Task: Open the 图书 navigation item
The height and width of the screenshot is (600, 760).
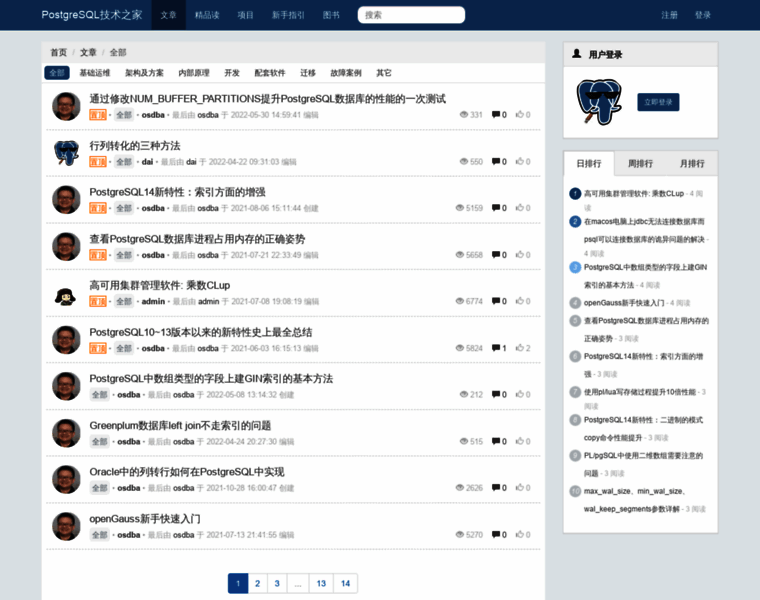Action: 331,15
